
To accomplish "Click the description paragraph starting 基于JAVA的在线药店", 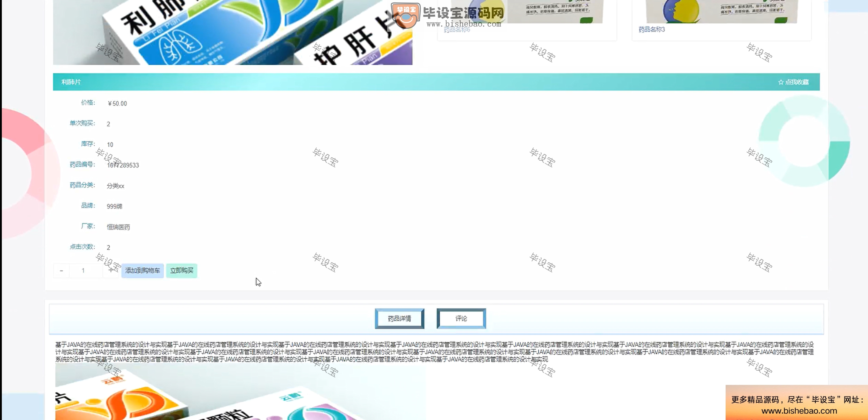I will pos(435,352).
